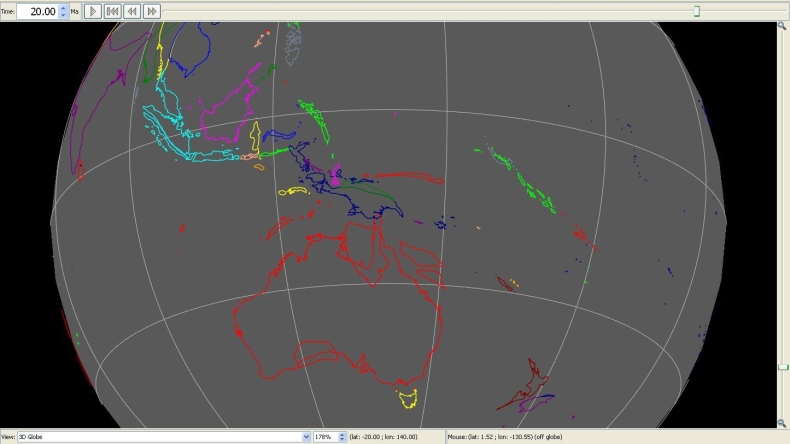Increase the time value with up arrow
This screenshot has height=444, width=790.
[x=63, y=8]
